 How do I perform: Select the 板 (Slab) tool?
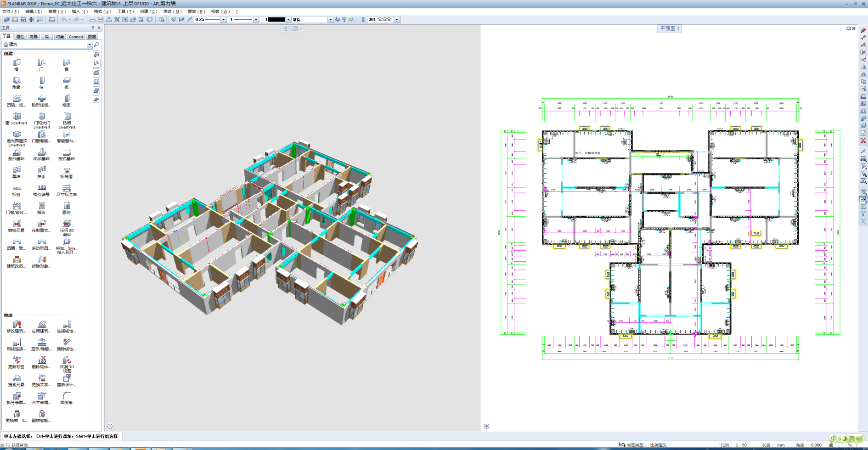click(67, 83)
